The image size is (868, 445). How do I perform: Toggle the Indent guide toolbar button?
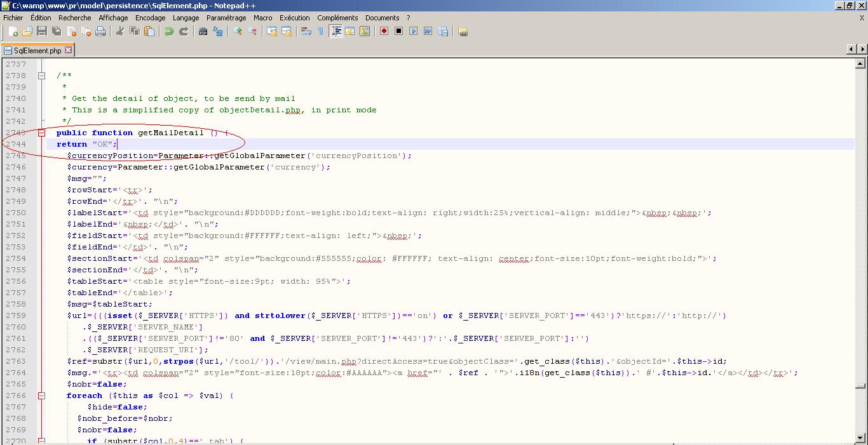336,31
